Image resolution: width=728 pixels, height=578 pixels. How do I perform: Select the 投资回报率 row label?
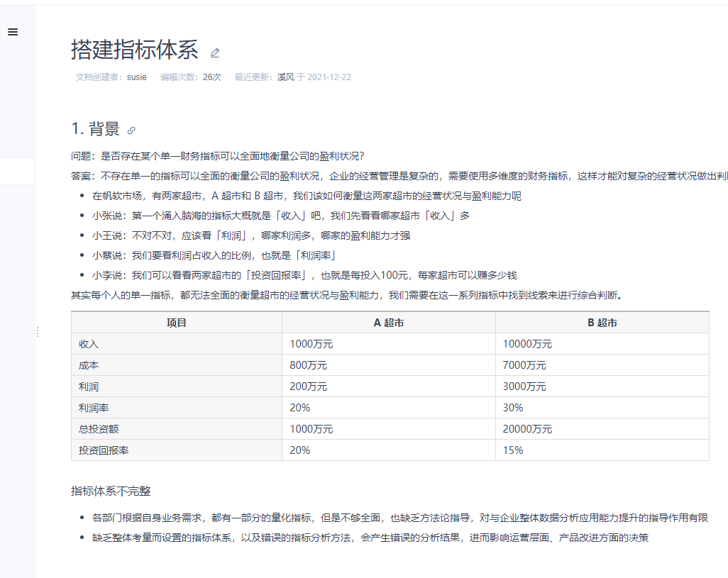click(104, 450)
